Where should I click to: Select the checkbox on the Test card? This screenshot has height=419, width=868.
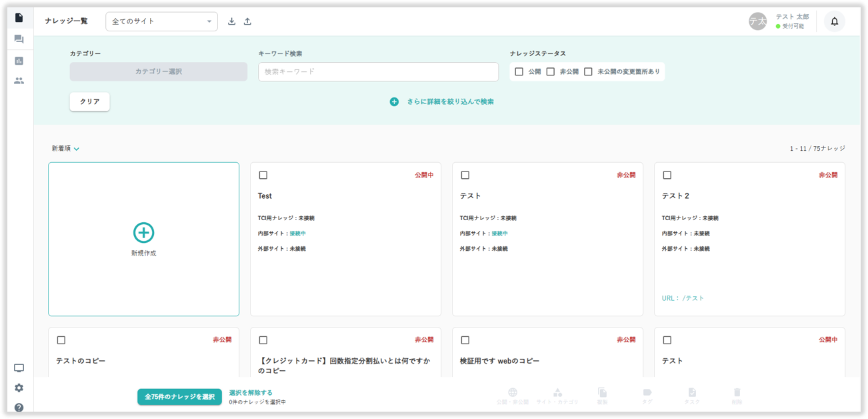[x=263, y=175]
